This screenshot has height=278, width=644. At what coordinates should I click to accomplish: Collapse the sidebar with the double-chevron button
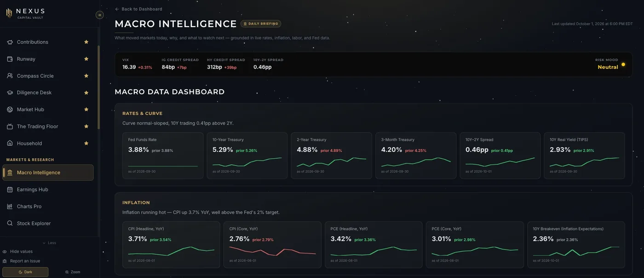tap(100, 15)
